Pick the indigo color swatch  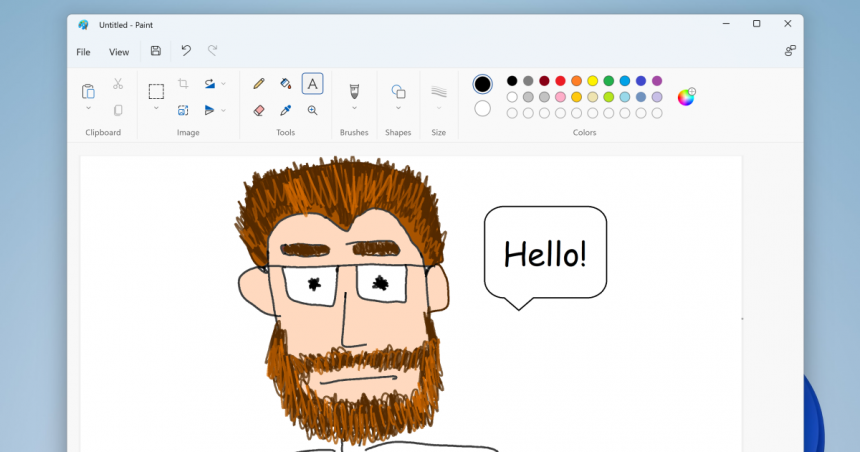(641, 81)
